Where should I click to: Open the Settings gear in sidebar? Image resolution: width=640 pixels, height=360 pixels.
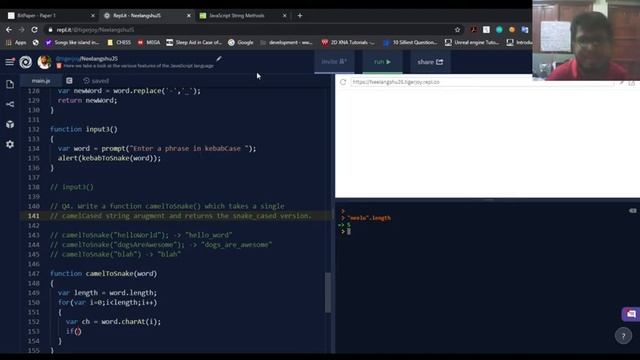[10, 144]
